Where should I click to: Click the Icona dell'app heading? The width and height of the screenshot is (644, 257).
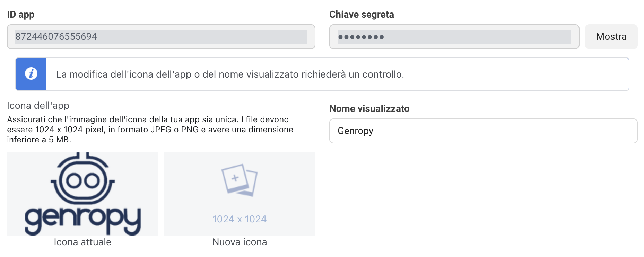[38, 106]
